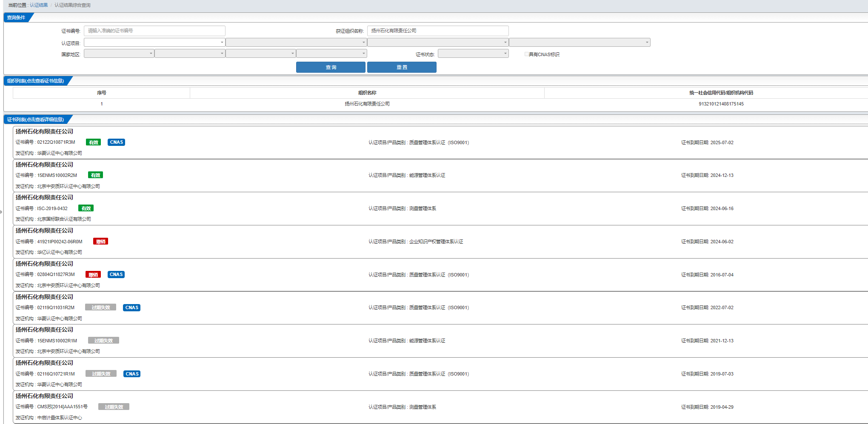Image resolution: width=868 pixels, height=424 pixels.
Task: Click 过期失效 badge of certificate 02119Q11031R2M
Action: [100, 307]
